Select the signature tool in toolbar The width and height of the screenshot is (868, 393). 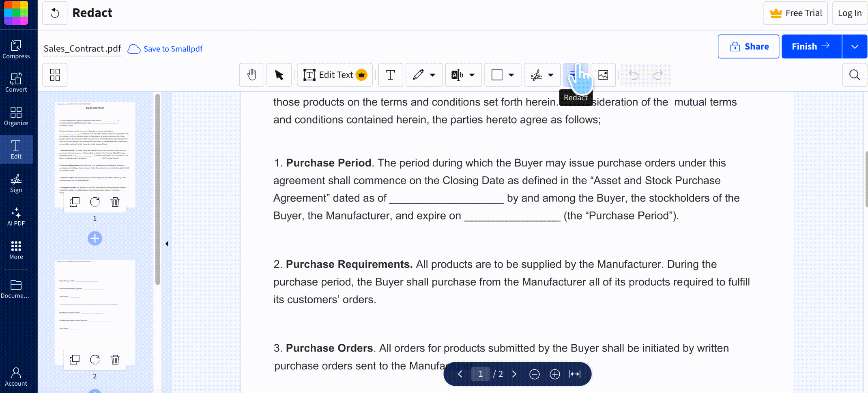pos(536,75)
